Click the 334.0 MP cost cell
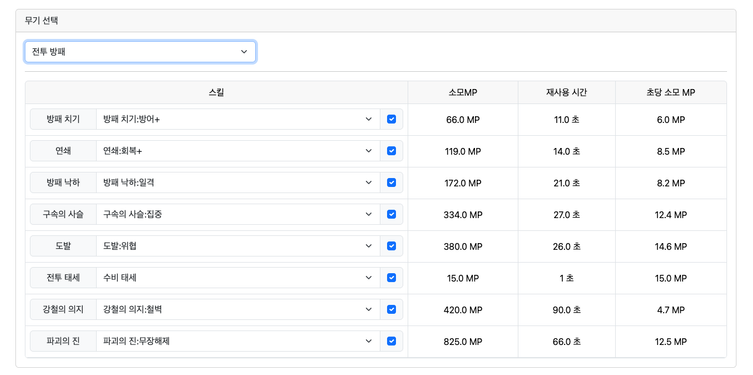The image size is (753, 375). click(463, 215)
